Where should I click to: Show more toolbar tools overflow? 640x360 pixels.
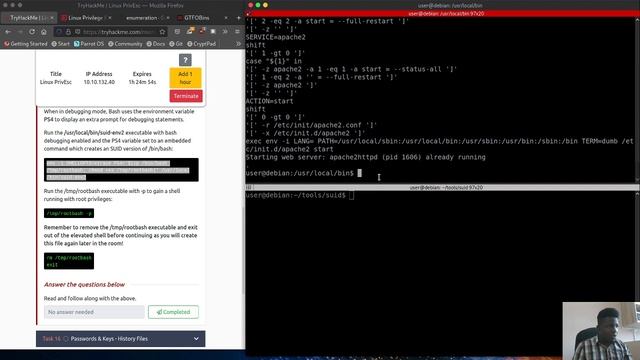pyautogui.click(x=225, y=31)
